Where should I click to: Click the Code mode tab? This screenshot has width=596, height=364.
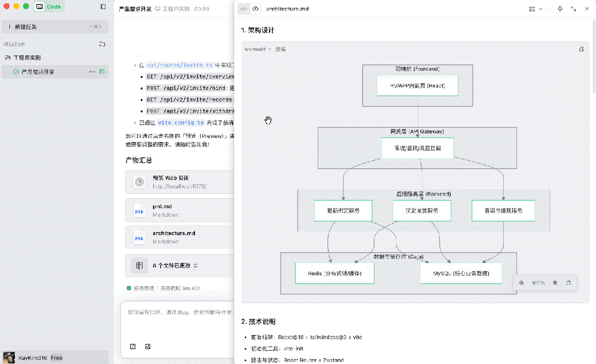[49, 7]
